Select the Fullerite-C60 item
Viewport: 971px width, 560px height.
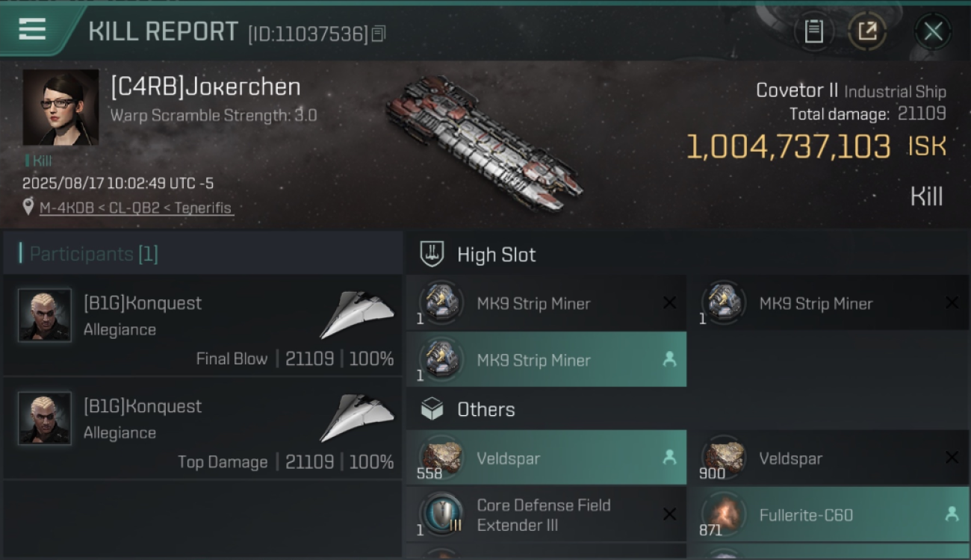(829, 514)
